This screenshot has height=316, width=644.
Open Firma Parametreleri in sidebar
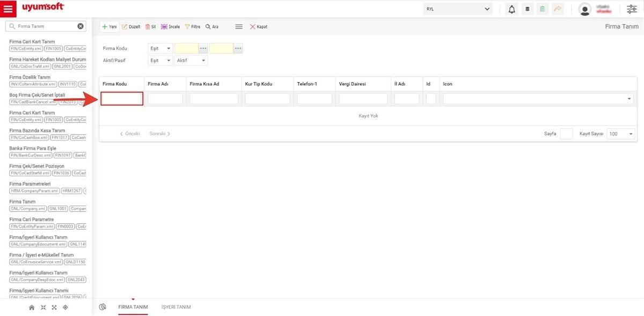point(30,184)
